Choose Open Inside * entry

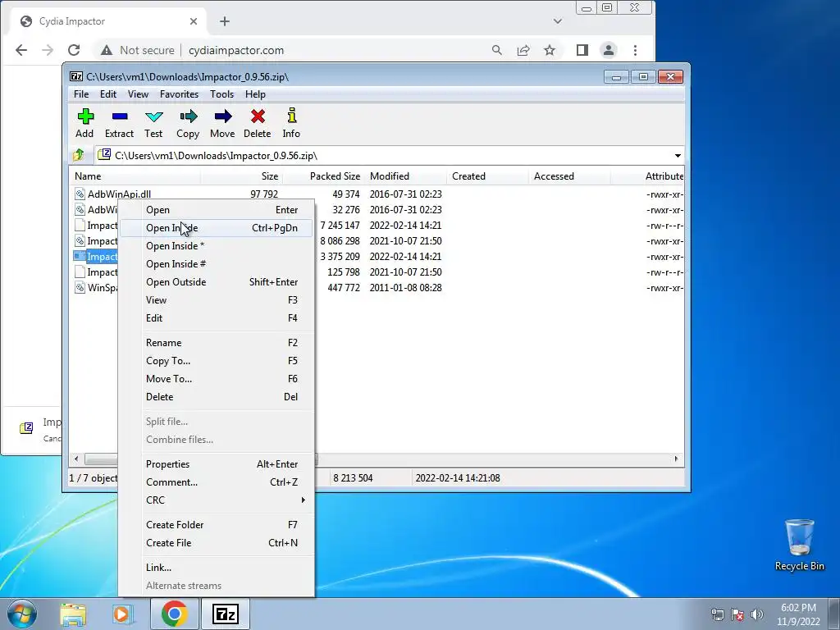pyautogui.click(x=216, y=246)
